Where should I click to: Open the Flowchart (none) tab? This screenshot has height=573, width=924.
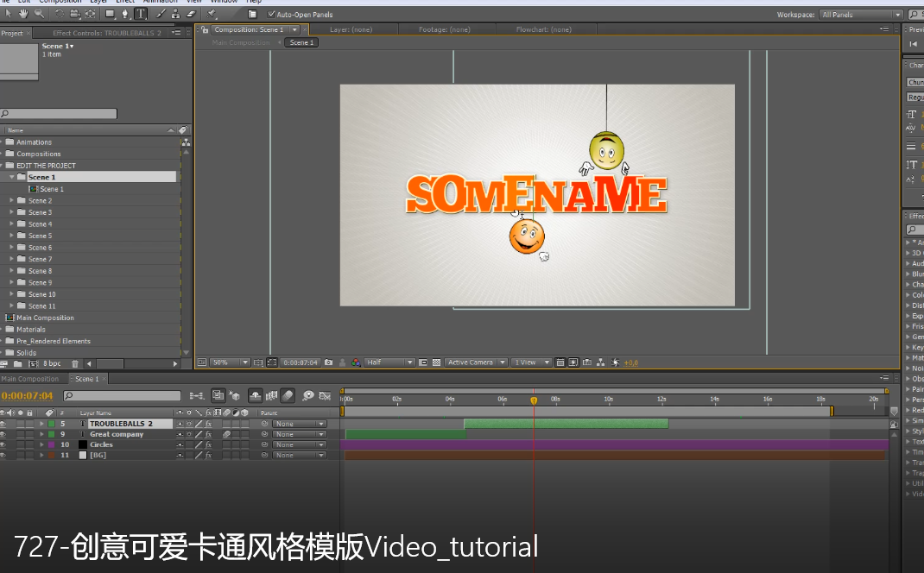tap(543, 29)
